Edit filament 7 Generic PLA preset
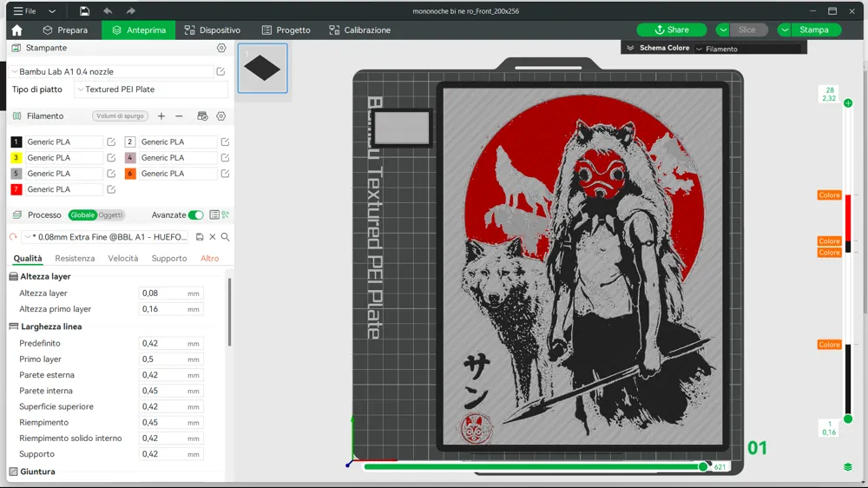The height and width of the screenshot is (488, 868). pyautogui.click(x=111, y=189)
